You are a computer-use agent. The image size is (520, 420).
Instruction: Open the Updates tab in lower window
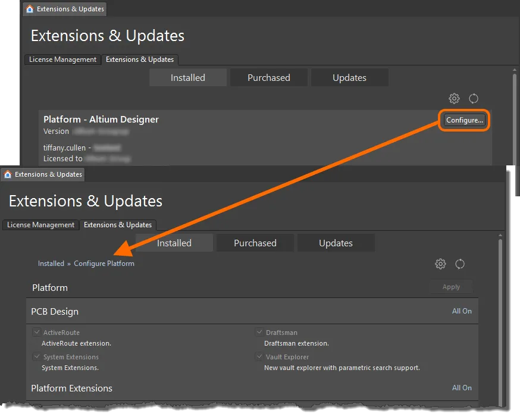coord(336,243)
